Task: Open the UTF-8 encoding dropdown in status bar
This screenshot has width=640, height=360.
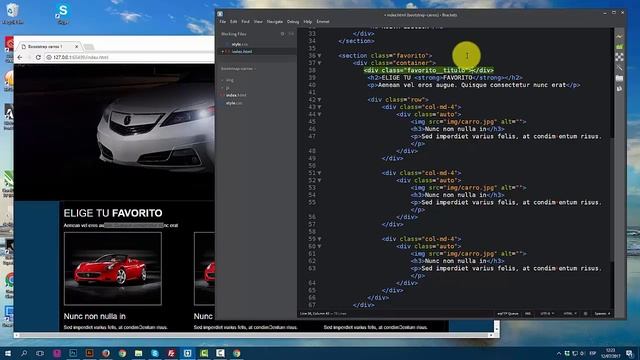Action: point(547,314)
